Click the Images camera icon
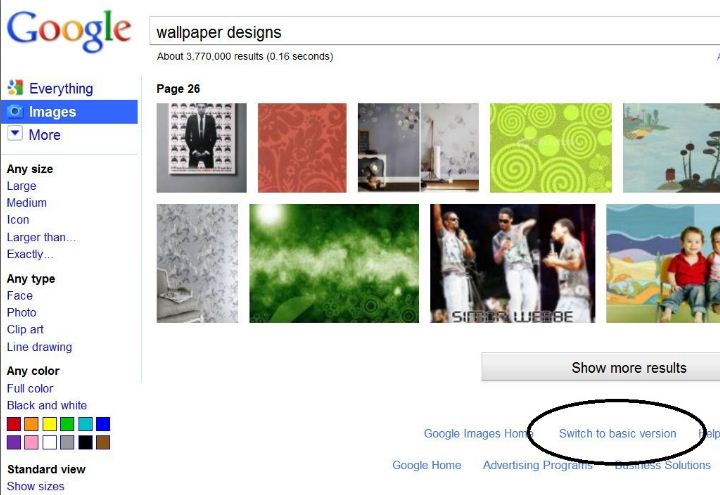720x495 pixels. 15,112
